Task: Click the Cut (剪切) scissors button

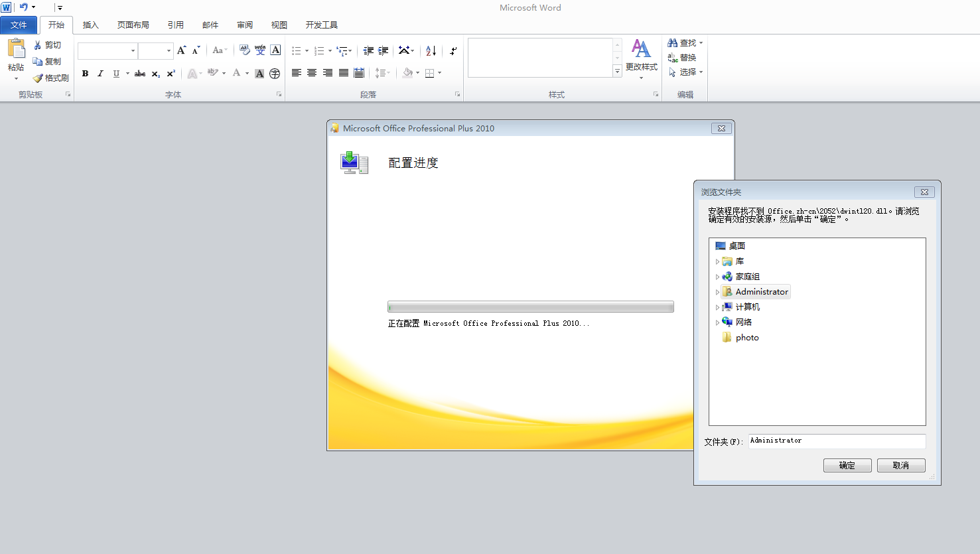Action: tap(47, 45)
